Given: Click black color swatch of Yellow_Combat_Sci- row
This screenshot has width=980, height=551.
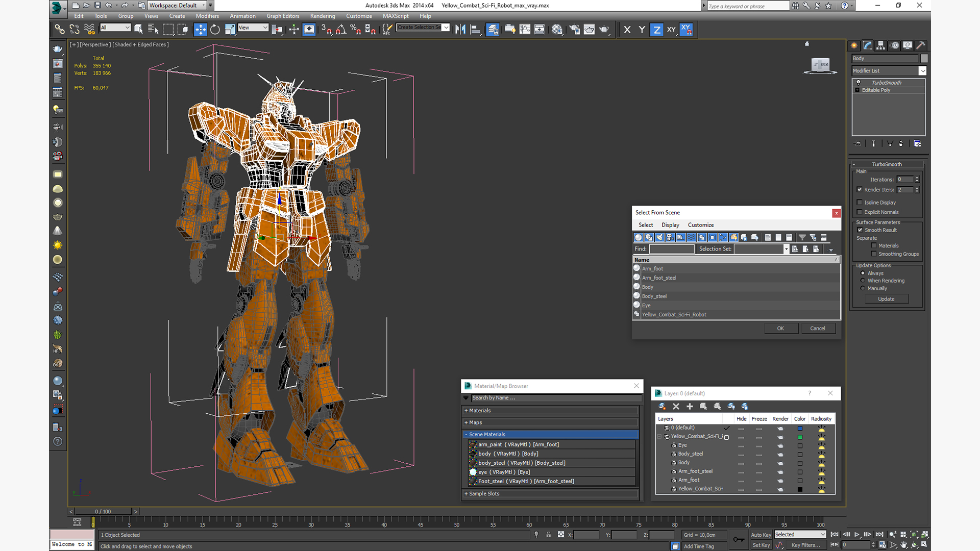Looking at the screenshot, I should coord(800,489).
